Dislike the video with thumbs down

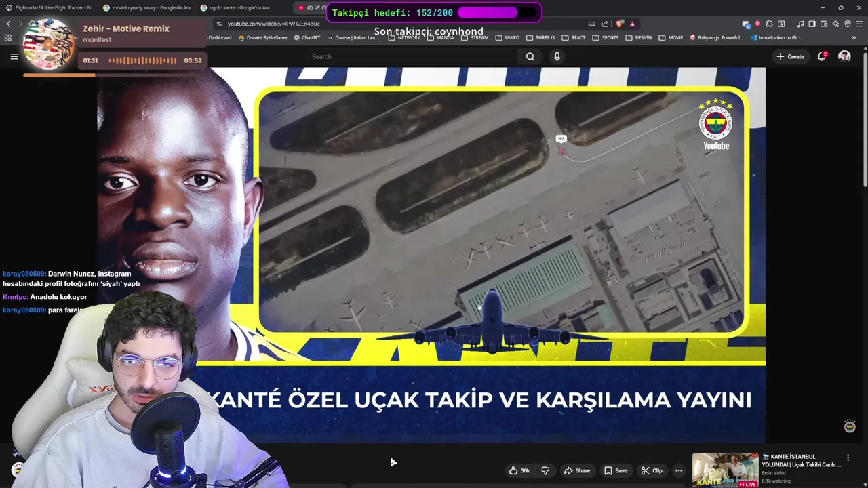[545, 470]
